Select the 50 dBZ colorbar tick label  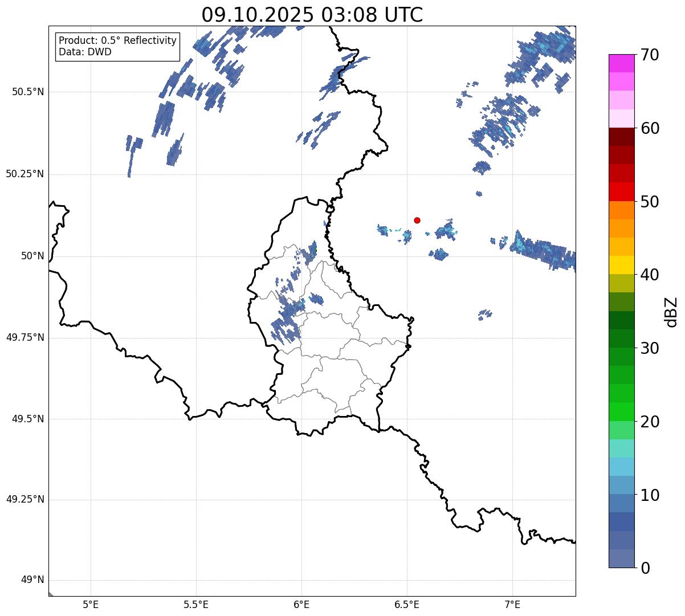[650, 202]
